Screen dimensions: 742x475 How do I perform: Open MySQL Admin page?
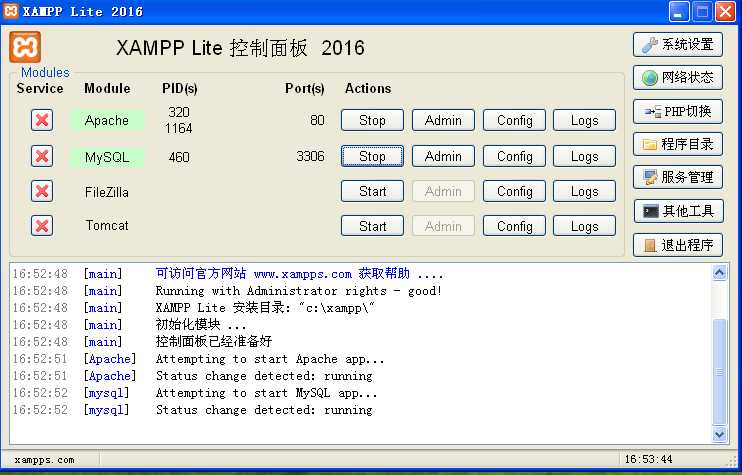tap(443, 156)
